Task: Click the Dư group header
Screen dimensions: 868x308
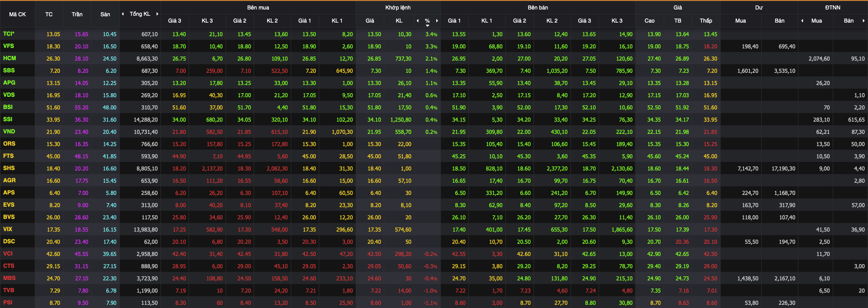Action: click(x=759, y=8)
